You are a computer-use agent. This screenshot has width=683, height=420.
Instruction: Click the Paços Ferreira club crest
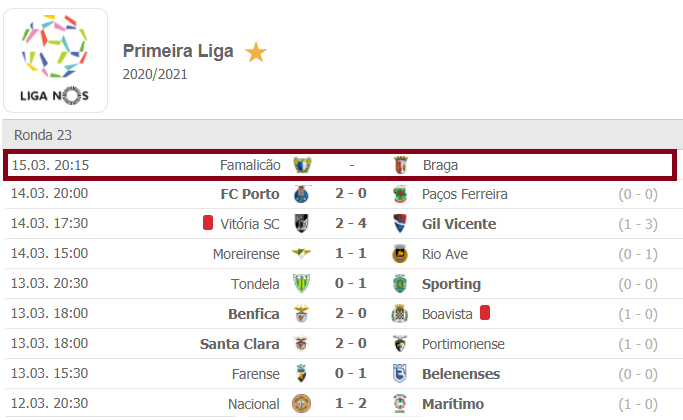pyautogui.click(x=402, y=194)
